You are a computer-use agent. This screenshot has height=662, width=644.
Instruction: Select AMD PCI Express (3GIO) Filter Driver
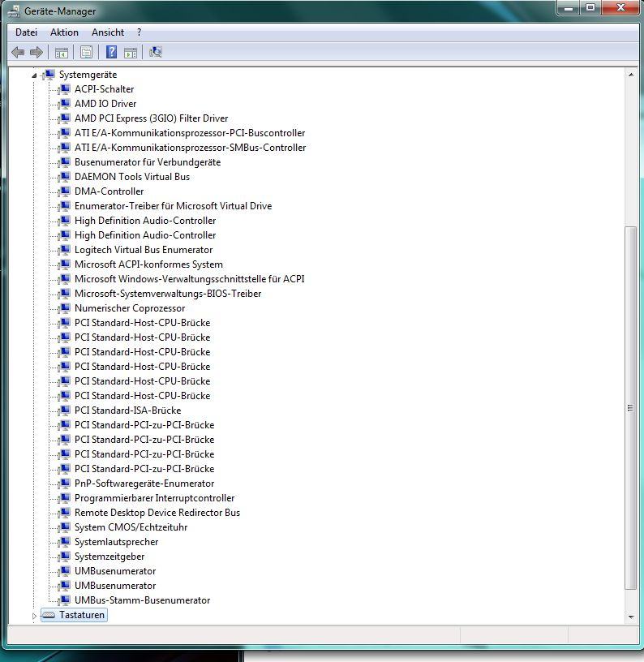[x=151, y=118]
